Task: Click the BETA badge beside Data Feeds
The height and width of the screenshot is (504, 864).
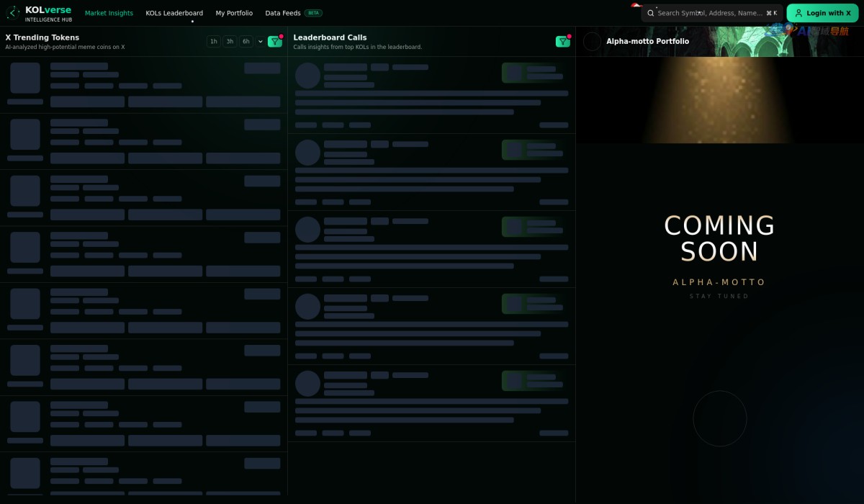Action: point(313,13)
